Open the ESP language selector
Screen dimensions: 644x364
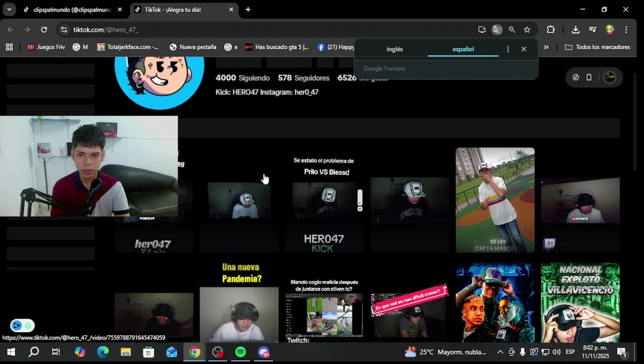pos(570,352)
